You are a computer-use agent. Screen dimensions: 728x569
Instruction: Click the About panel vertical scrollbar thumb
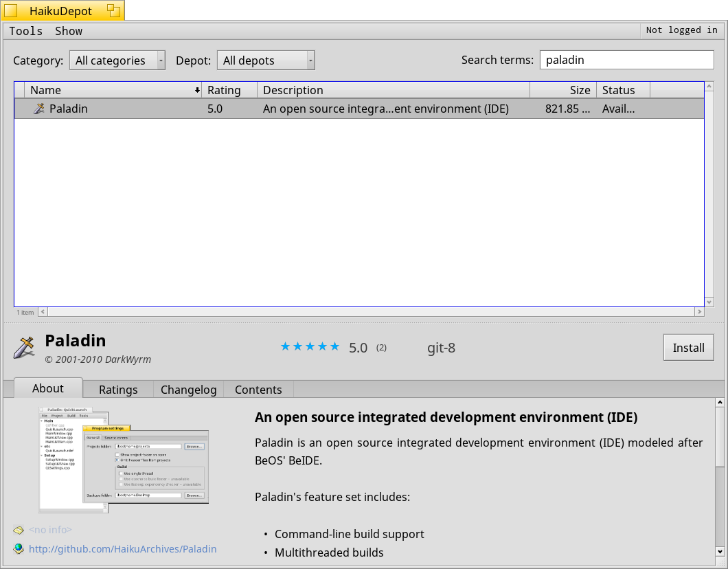(x=720, y=436)
